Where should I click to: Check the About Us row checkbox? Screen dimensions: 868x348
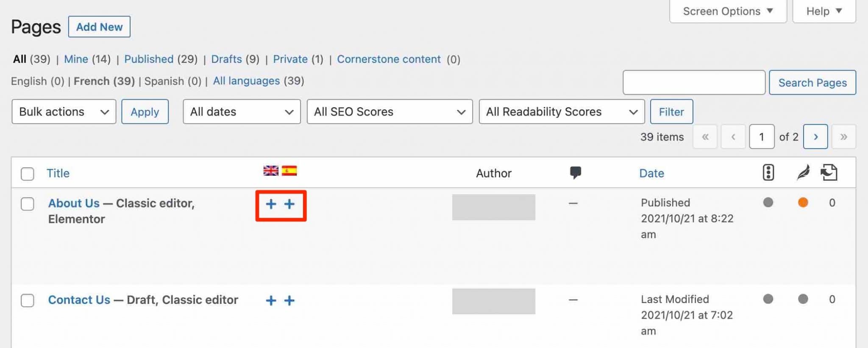coord(27,204)
